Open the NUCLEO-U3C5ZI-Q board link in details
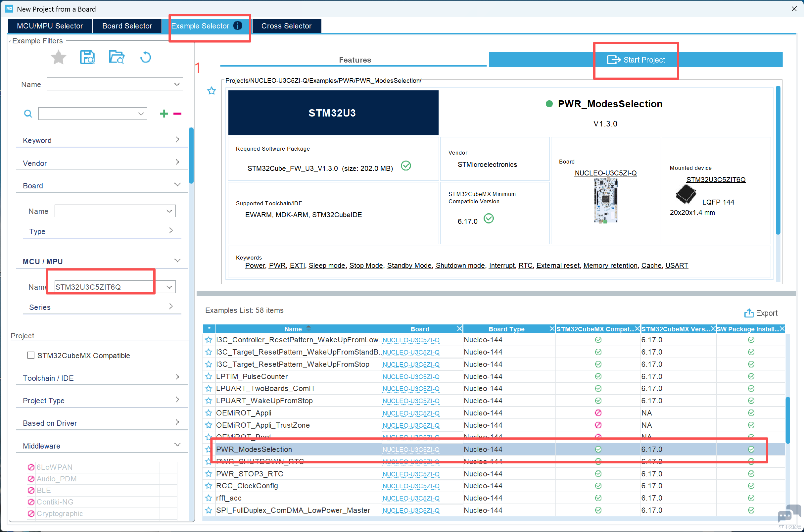Viewport: 804px width, 532px height. (x=605, y=173)
